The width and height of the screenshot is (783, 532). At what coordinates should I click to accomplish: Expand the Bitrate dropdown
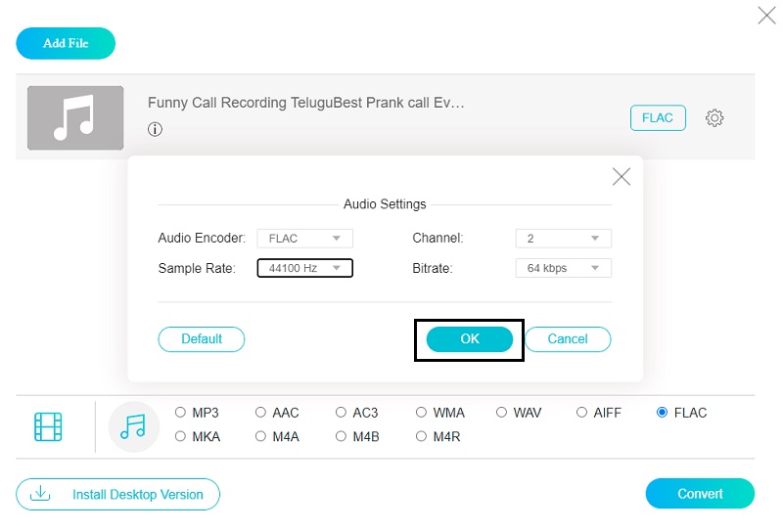coord(563,268)
